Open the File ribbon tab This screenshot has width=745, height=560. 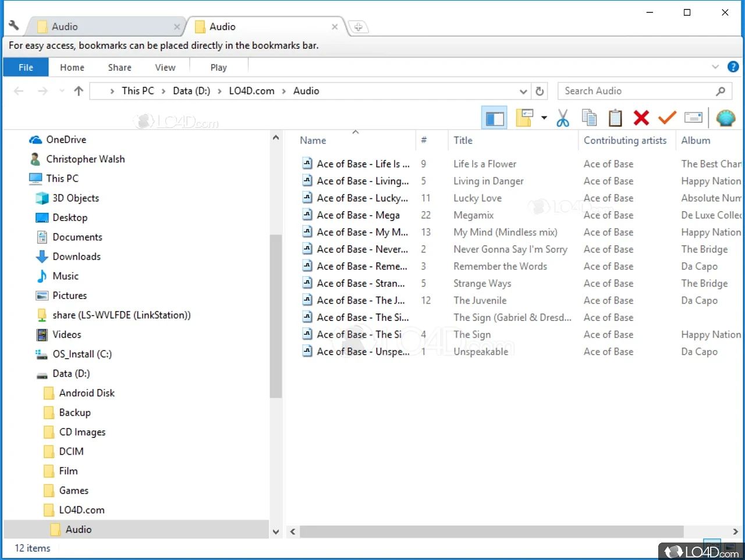click(26, 67)
